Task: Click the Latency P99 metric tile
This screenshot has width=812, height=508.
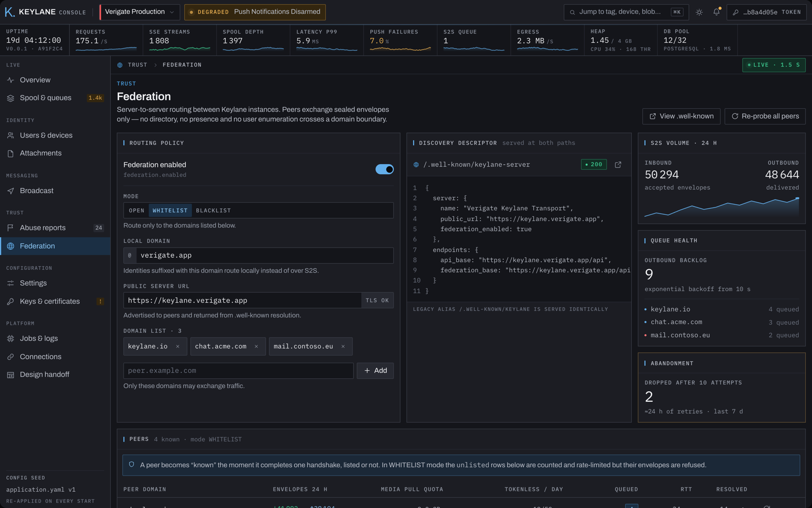Action: [327, 41]
